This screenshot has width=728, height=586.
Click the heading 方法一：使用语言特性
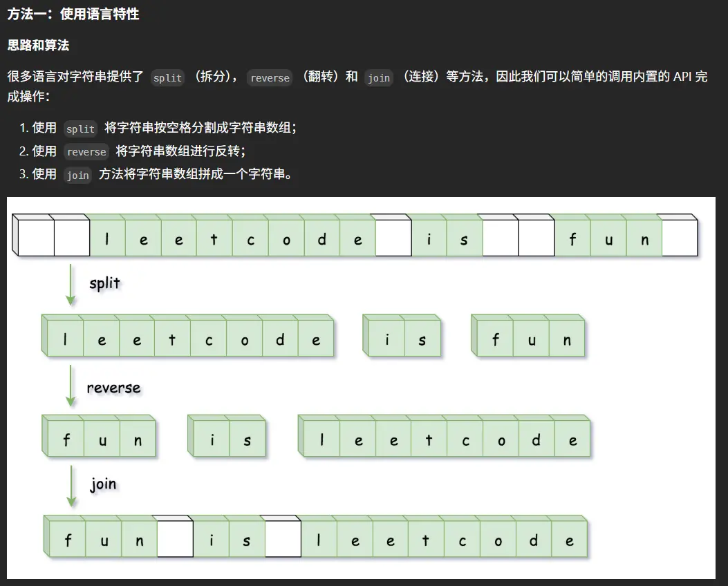click(73, 15)
